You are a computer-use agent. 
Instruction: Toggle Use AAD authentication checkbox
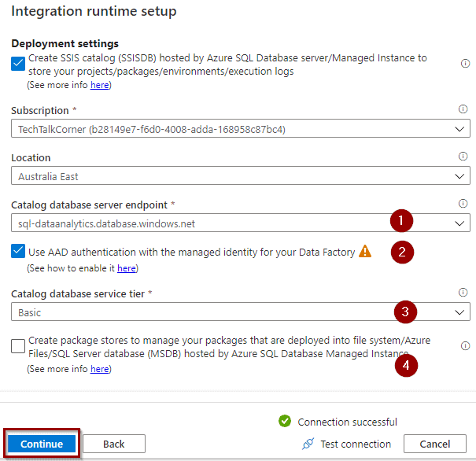tap(18, 251)
